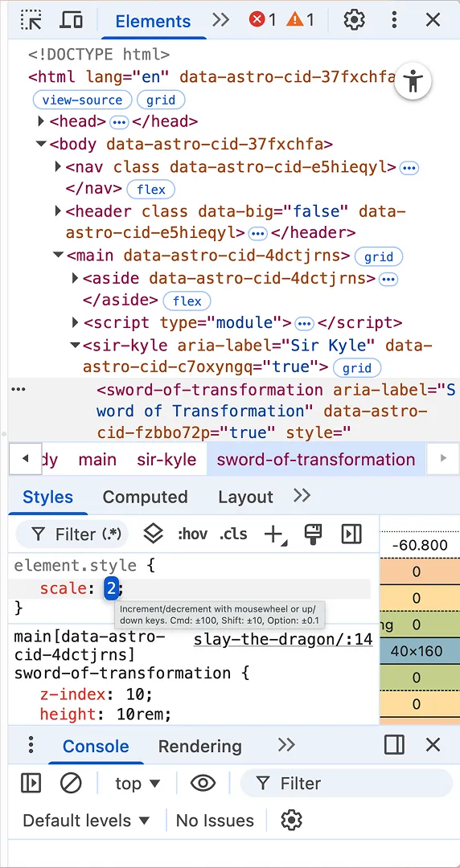Image resolution: width=460 pixels, height=868 pixels.
Task: Select main in the breadcrumb trail
Action: point(97,460)
